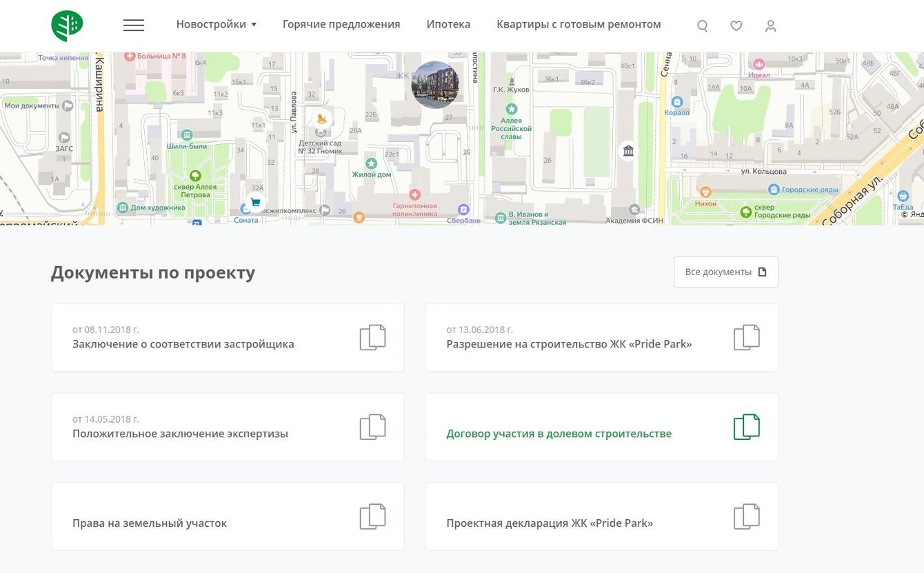The image size is (924, 573).
Task: Click document icon for Права на земельный участок
Action: (x=373, y=516)
